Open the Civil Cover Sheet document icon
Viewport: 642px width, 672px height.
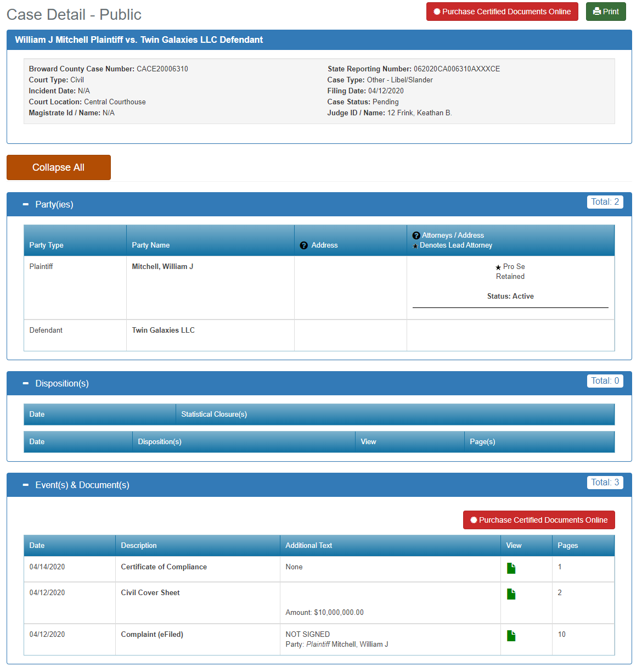pos(511,594)
